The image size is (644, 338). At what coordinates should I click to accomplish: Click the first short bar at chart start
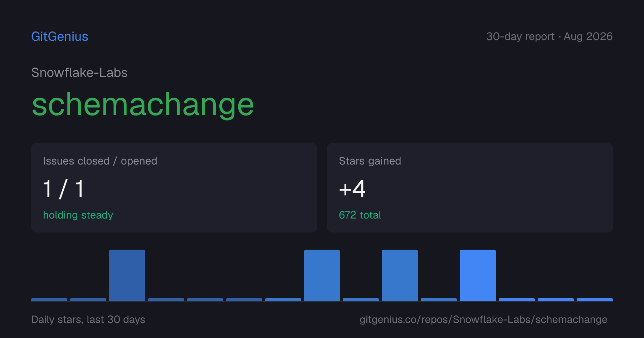[49, 299]
